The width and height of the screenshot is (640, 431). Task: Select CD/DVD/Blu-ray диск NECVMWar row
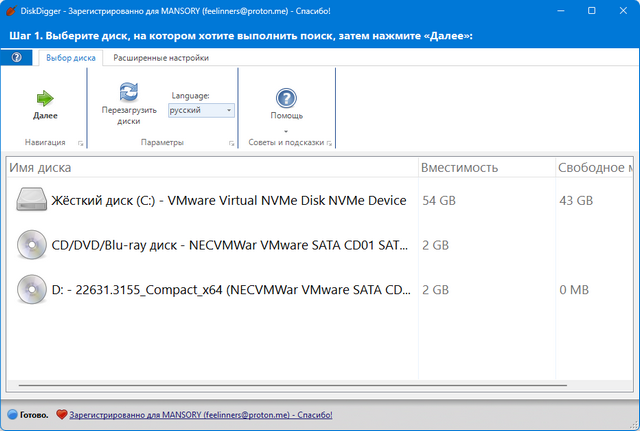320,245
